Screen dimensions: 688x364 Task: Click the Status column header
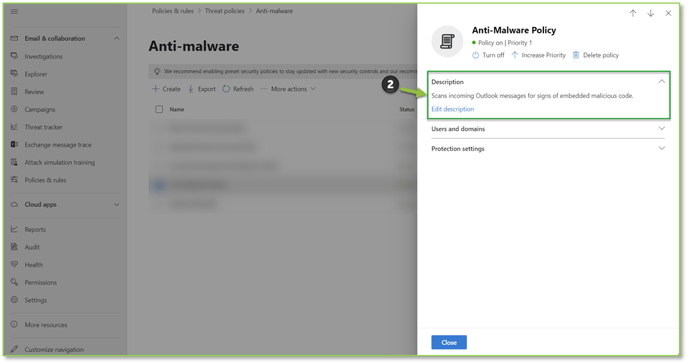point(407,109)
